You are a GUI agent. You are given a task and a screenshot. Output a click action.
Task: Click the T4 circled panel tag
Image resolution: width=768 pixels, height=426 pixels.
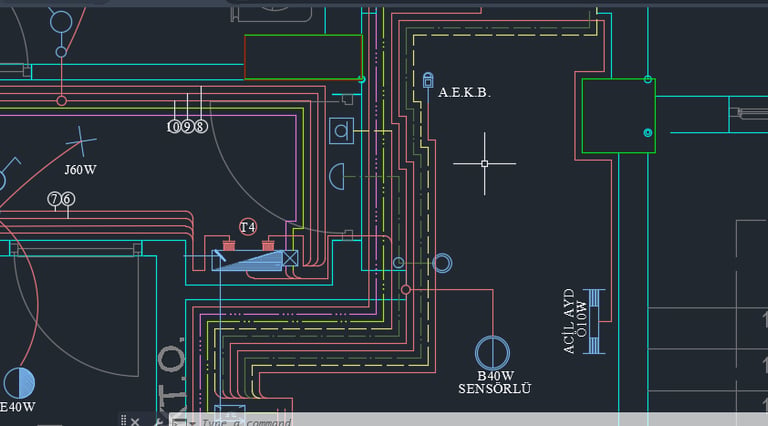pos(248,227)
